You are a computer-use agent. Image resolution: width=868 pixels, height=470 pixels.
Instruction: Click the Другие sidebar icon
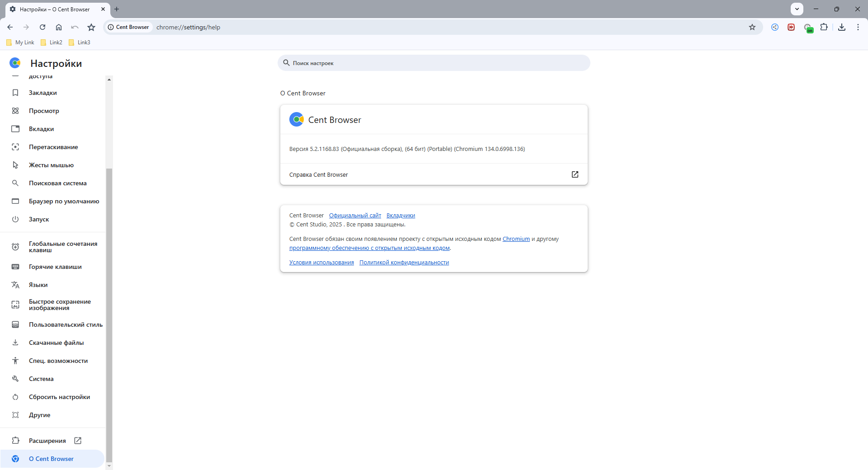click(15, 415)
